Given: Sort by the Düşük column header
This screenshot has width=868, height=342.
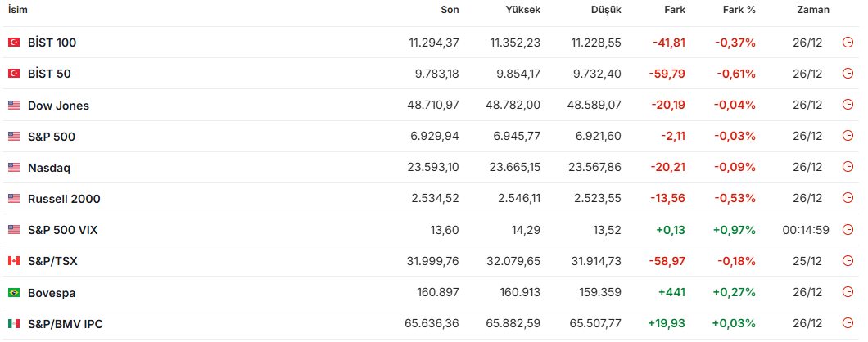Looking at the screenshot, I should (x=606, y=10).
